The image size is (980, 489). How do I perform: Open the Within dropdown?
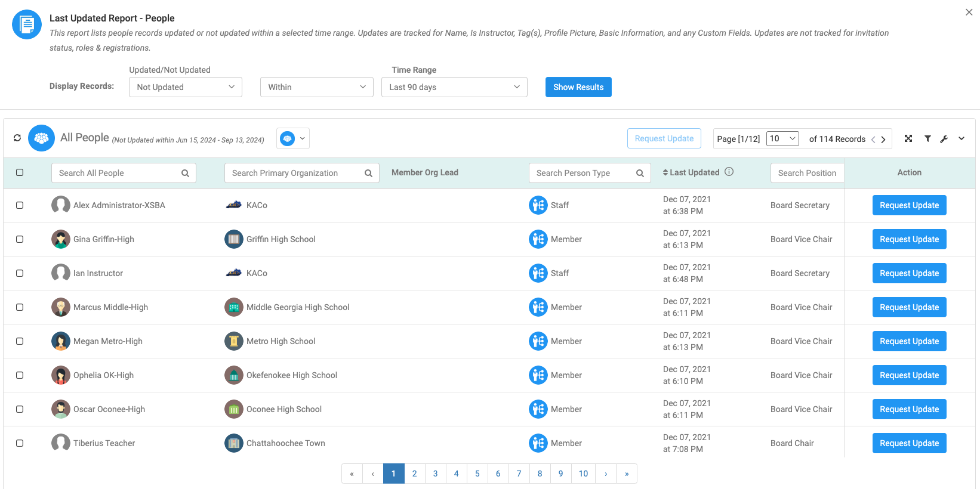pos(317,87)
